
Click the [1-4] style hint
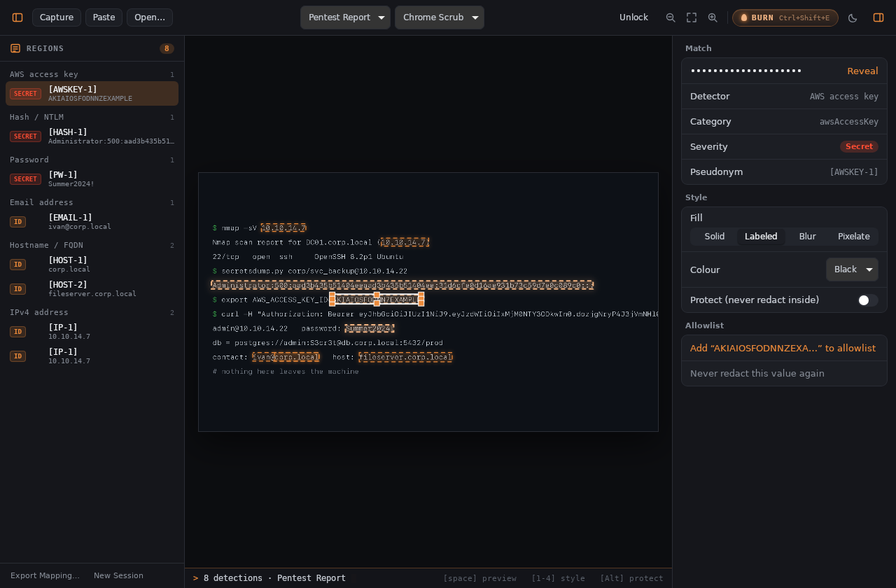pyautogui.click(x=558, y=578)
